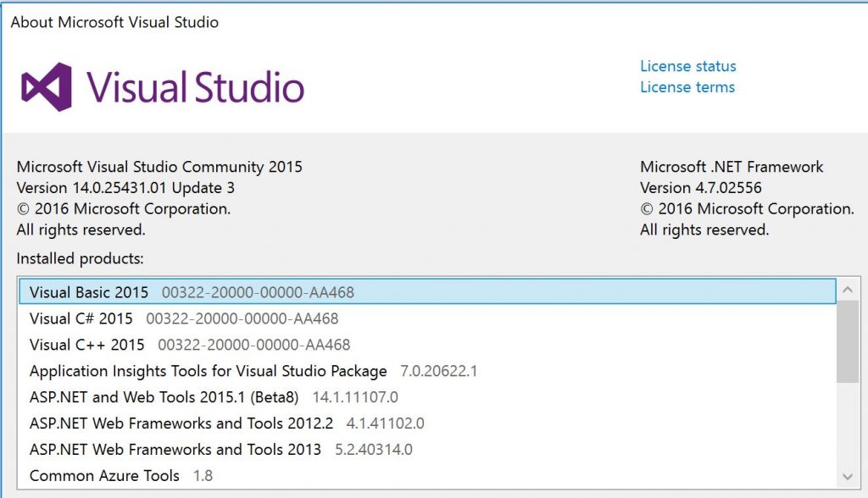Click Microsoft Visual Studio Community 2015 text
Viewport: 868px width, 498px height.
[159, 167]
